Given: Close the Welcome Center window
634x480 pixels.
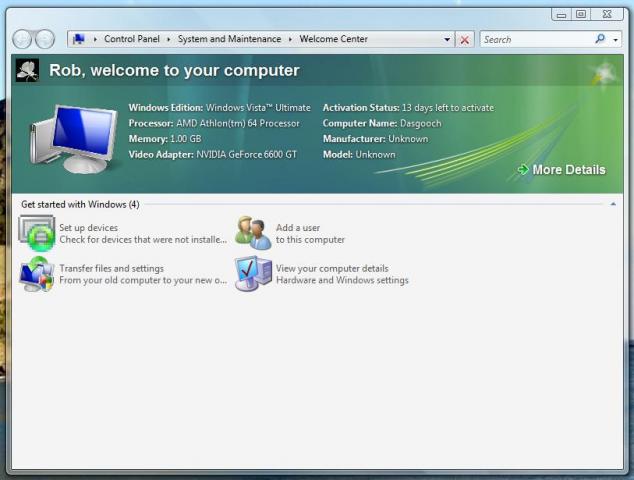Looking at the screenshot, I should pyautogui.click(x=607, y=15).
